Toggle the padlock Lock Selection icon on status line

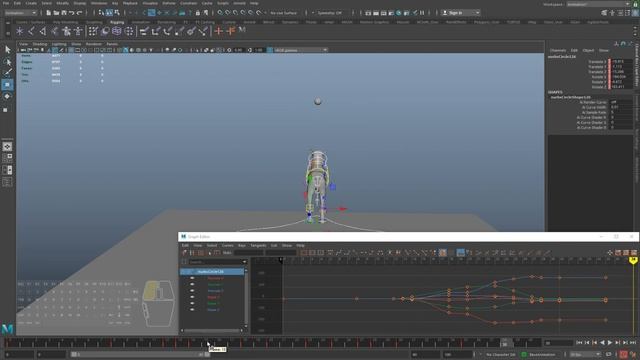click(198, 13)
